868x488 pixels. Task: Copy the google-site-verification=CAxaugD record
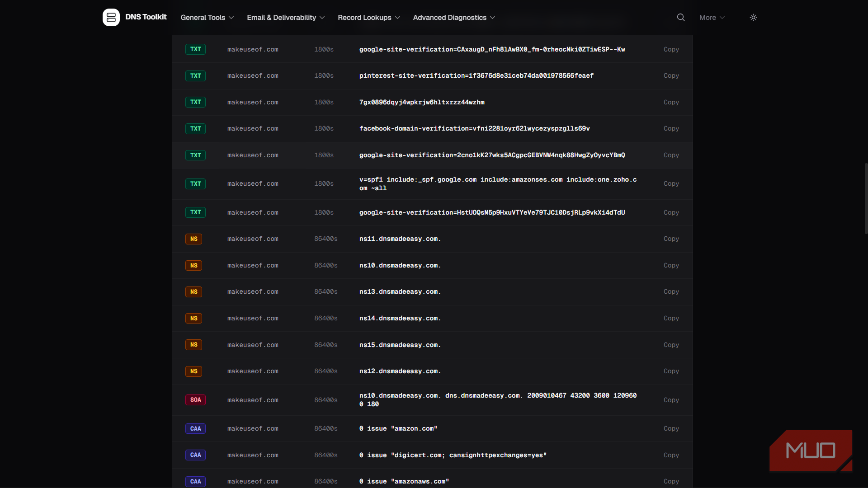pos(671,49)
